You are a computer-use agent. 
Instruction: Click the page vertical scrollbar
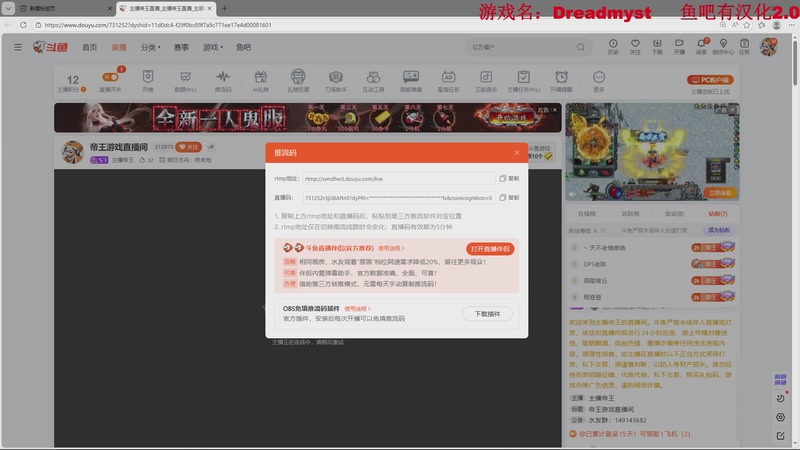(795, 61)
